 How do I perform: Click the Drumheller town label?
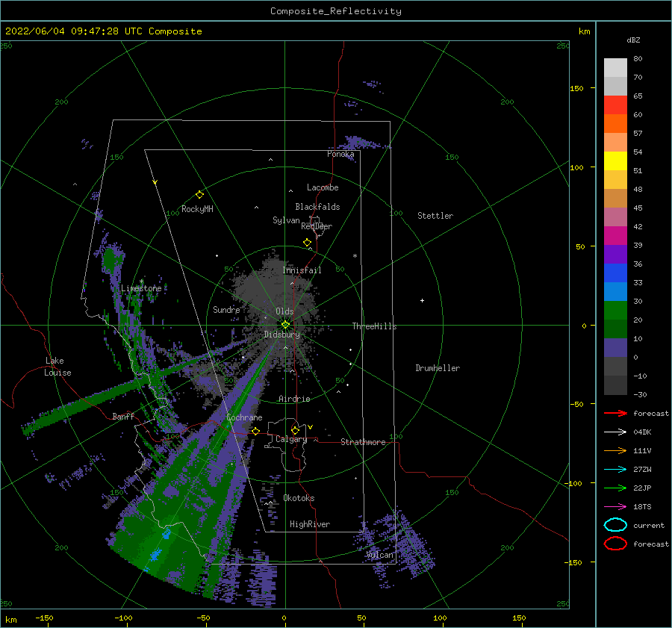(x=438, y=368)
